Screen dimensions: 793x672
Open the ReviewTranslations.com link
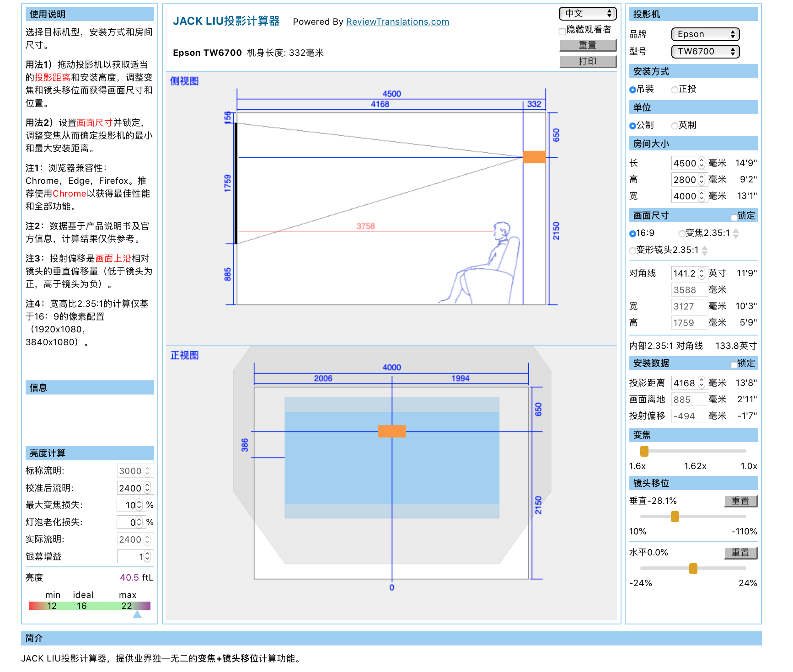[397, 22]
